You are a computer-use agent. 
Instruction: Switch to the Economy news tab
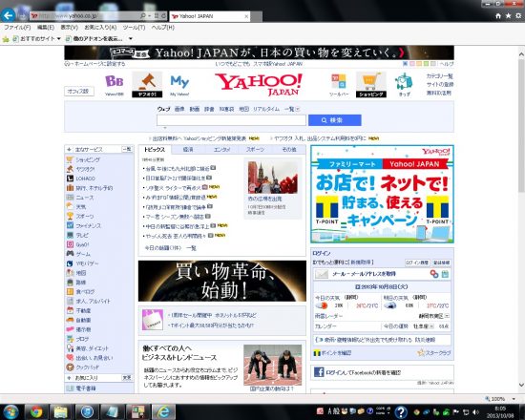pos(188,149)
